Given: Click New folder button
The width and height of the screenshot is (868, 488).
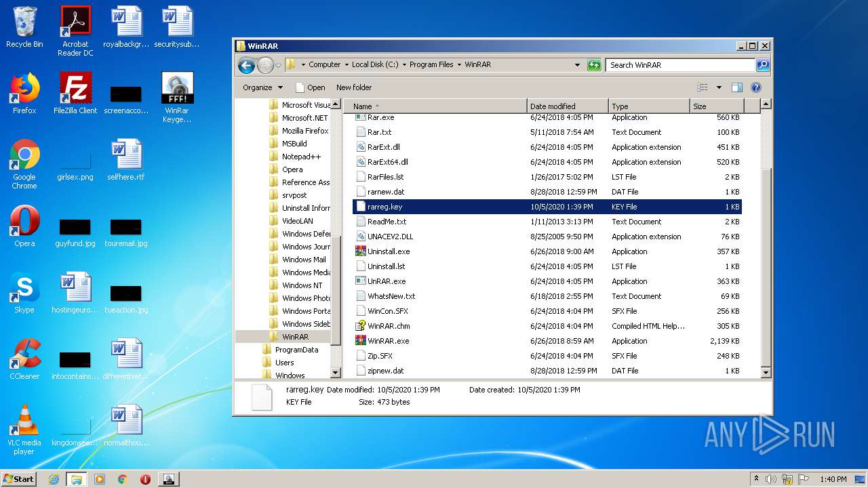Looking at the screenshot, I should coord(354,87).
